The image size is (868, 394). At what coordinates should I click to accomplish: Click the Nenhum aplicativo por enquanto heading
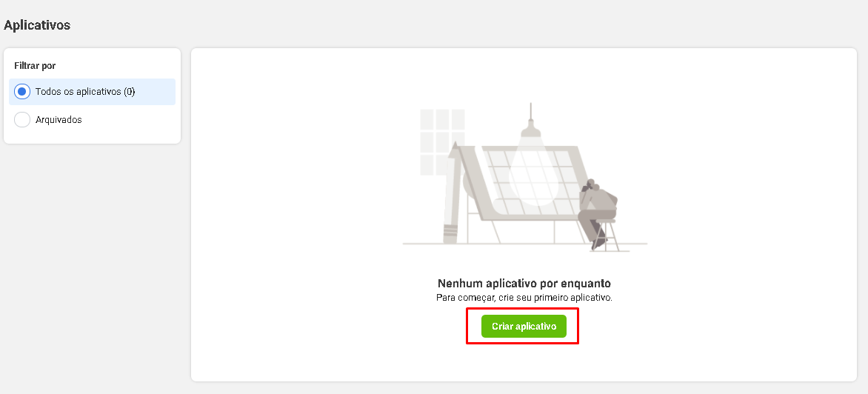click(524, 284)
